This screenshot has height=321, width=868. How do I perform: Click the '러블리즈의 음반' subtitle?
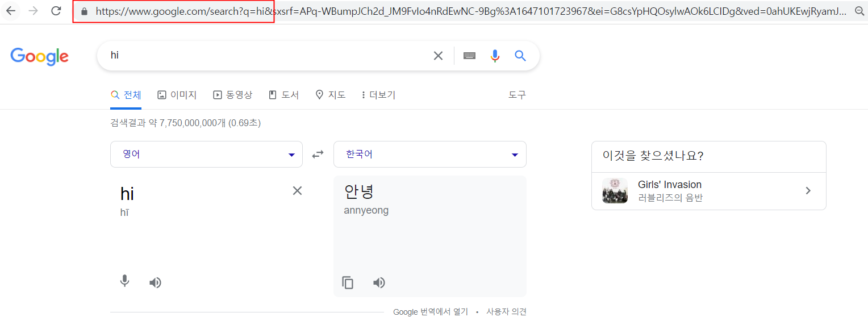(x=670, y=198)
